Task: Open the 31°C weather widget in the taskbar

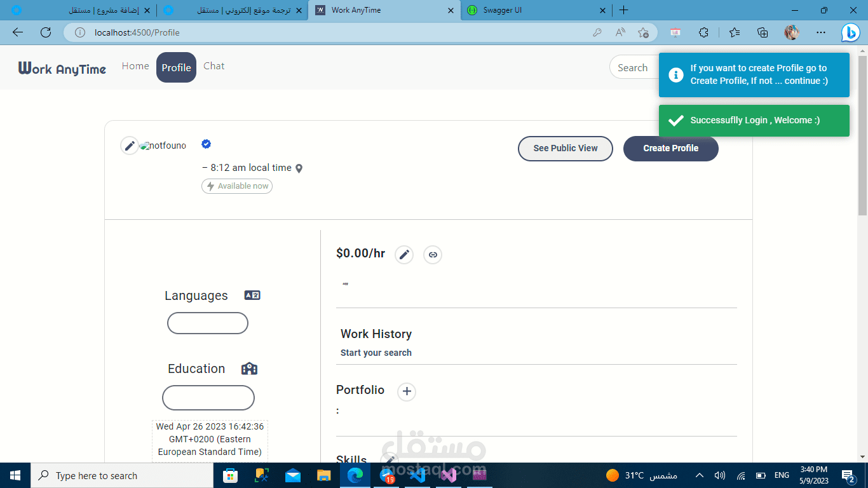Action: click(x=641, y=475)
